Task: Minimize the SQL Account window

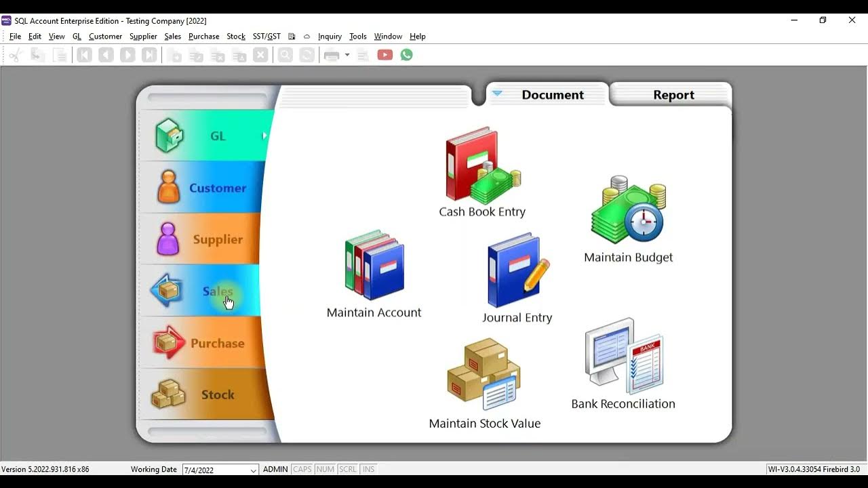Action: click(794, 20)
